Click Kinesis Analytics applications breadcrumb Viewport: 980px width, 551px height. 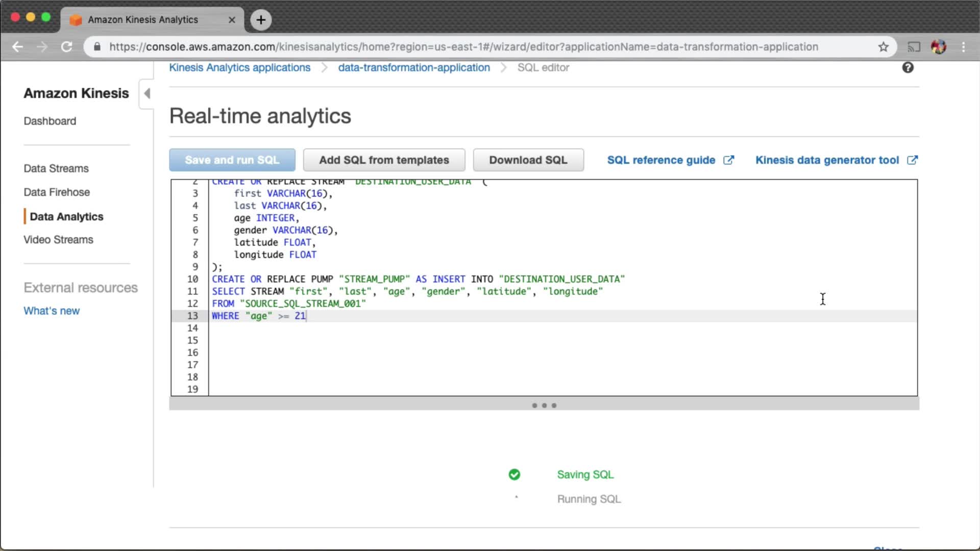(239, 67)
